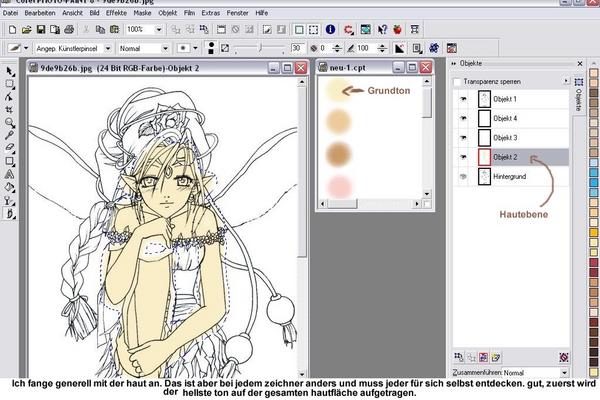Open the Datei menu
This screenshot has width=600, height=400.
[10, 13]
